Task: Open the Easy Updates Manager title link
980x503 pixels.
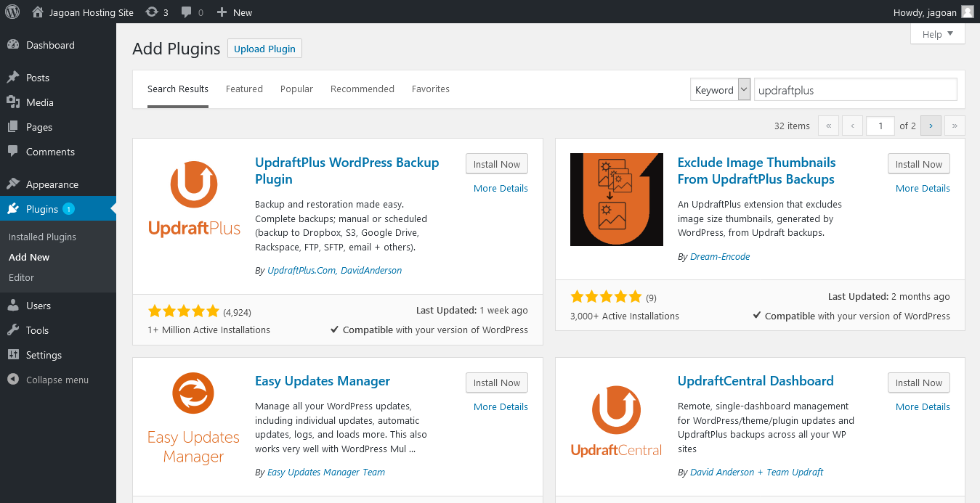Action: (x=323, y=381)
